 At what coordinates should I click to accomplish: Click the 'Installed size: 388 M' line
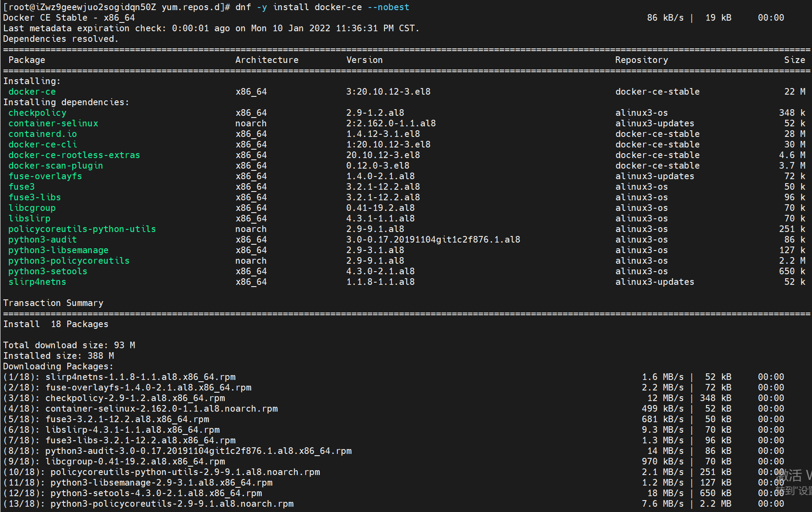click(59, 356)
